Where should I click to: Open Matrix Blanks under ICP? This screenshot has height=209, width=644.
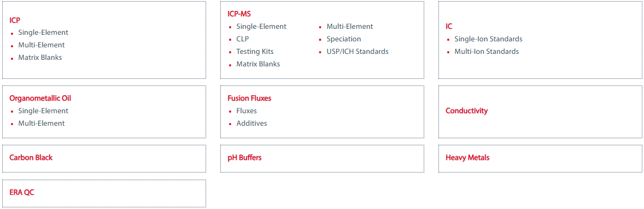tap(40, 57)
